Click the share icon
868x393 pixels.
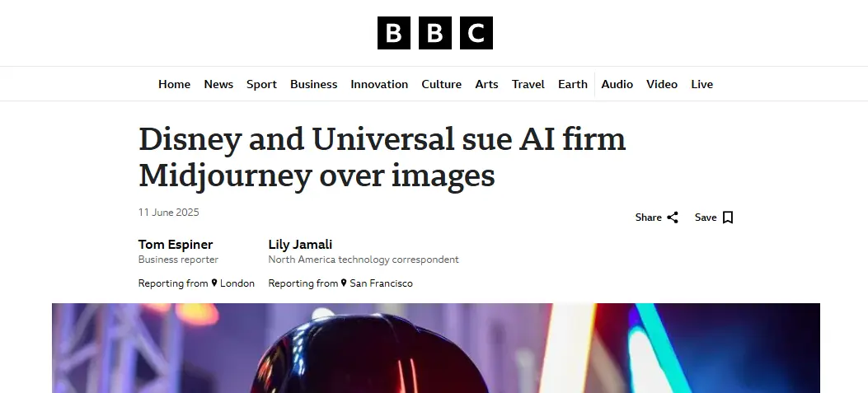(673, 218)
